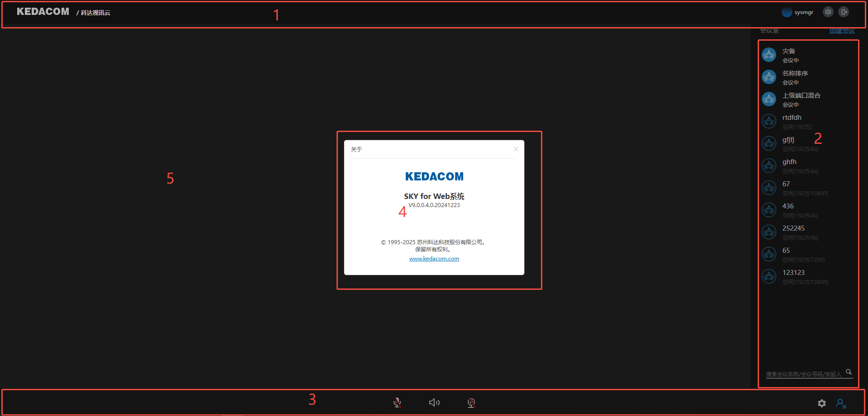Click the sysmgr username

pyautogui.click(x=804, y=12)
